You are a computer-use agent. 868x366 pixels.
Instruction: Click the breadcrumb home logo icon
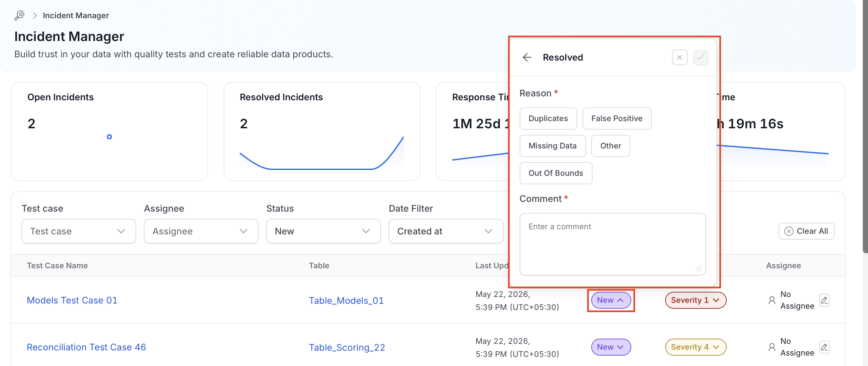[x=20, y=16]
